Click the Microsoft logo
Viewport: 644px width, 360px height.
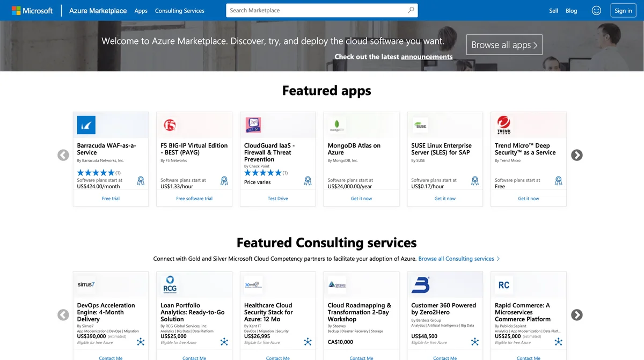(x=32, y=10)
